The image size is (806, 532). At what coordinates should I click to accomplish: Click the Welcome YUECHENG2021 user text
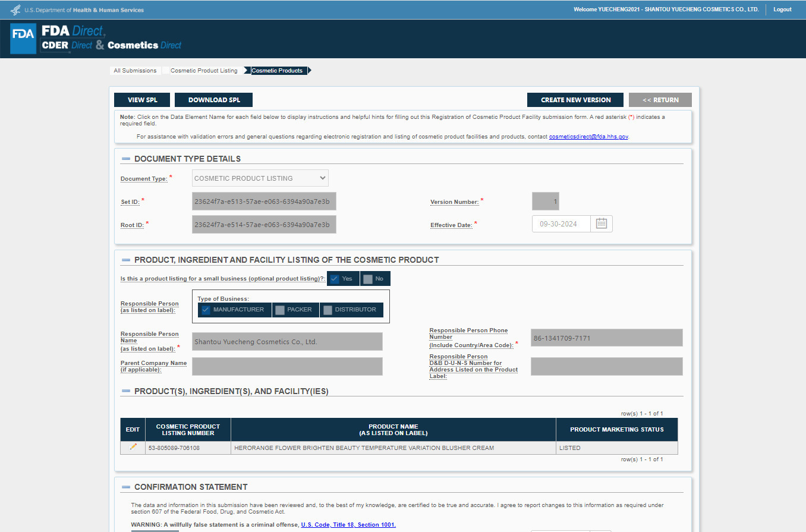click(666, 10)
